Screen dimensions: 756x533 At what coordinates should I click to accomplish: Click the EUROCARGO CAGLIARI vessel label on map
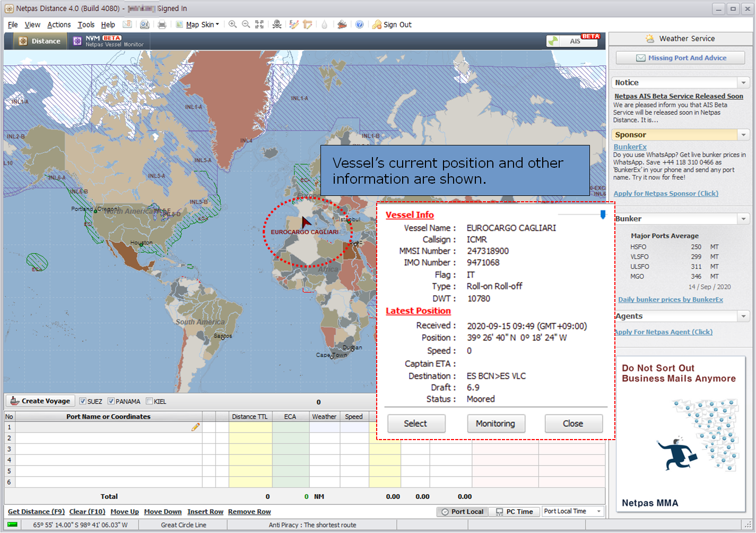click(x=305, y=232)
